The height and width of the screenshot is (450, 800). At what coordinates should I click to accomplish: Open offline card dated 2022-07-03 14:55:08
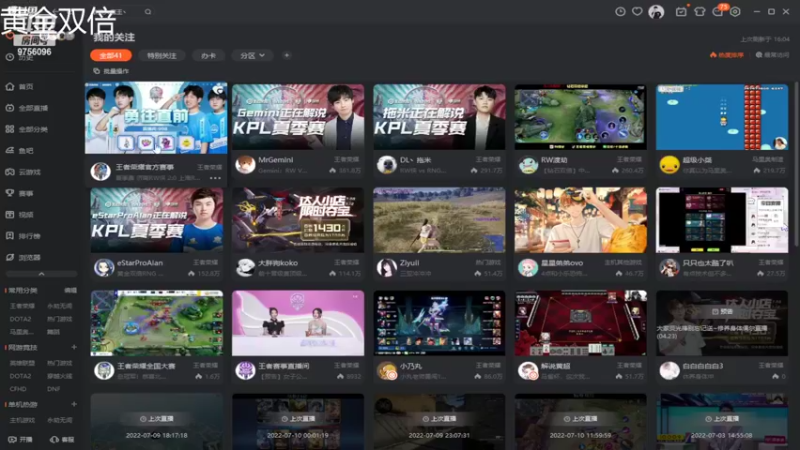pyautogui.click(x=722, y=421)
